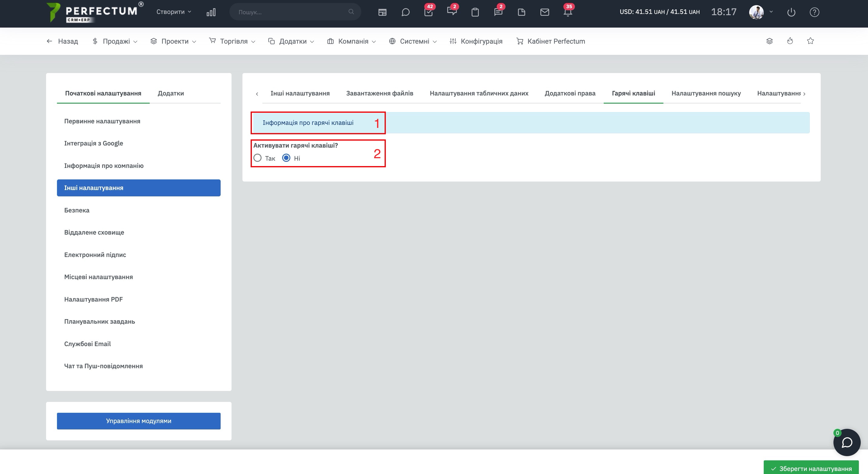868x474 pixels.
Task: Click the Кабінет Perfectum cart icon
Action: point(519,41)
